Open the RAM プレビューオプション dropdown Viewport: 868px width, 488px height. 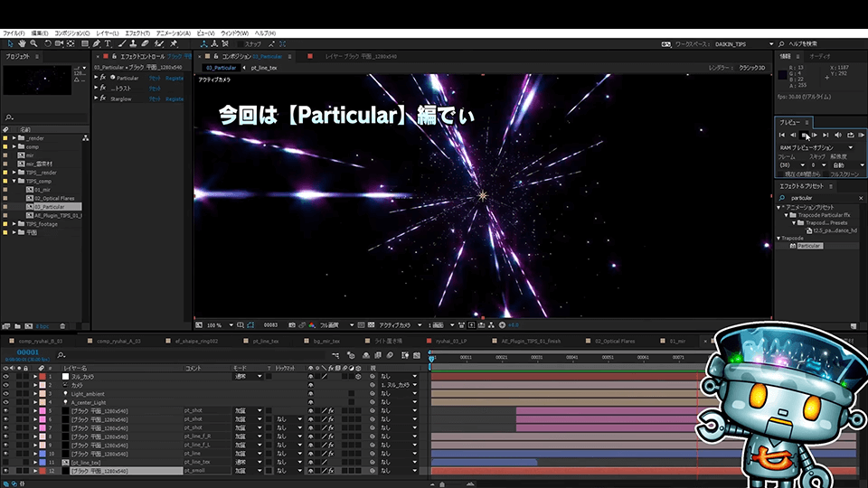[x=850, y=147]
